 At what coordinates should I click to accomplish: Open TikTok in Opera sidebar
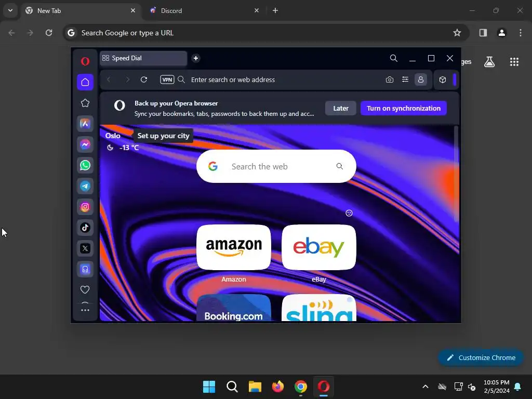pyautogui.click(x=85, y=228)
